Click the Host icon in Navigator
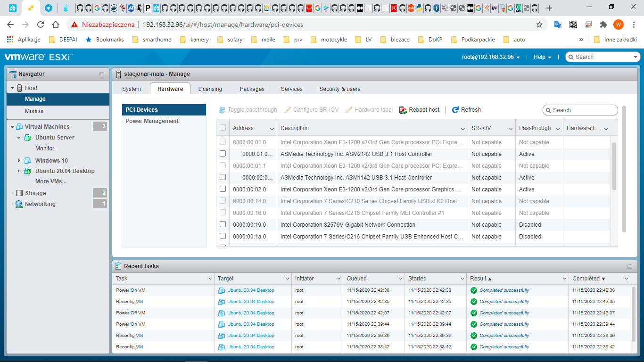This screenshot has height=362, width=644. 19,88
